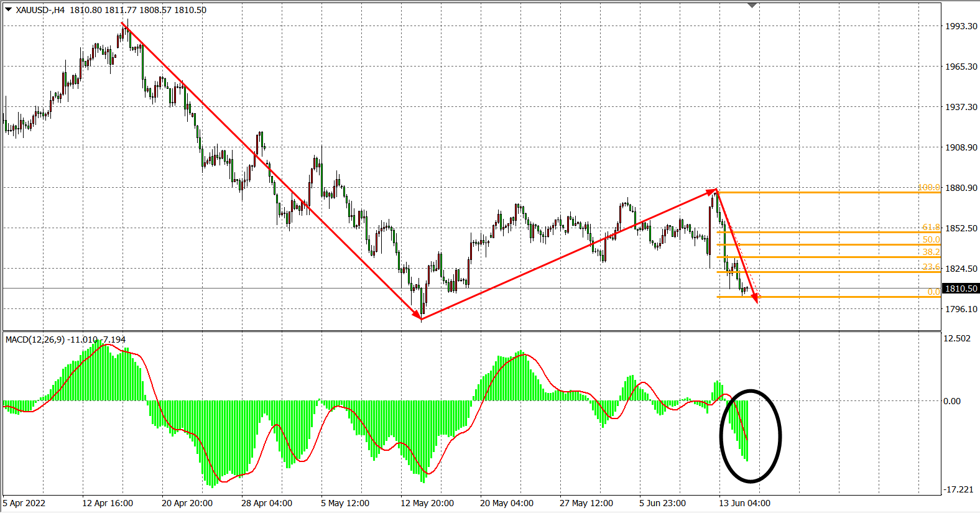The width and height of the screenshot is (980, 513).
Task: Select the Fibonacci 0.0 level label
Action: (933, 292)
